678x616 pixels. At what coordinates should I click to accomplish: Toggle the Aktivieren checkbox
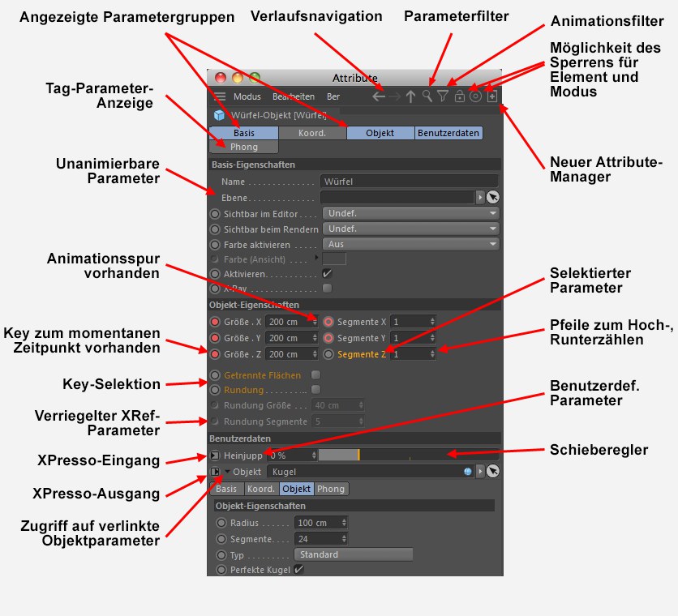click(x=328, y=273)
